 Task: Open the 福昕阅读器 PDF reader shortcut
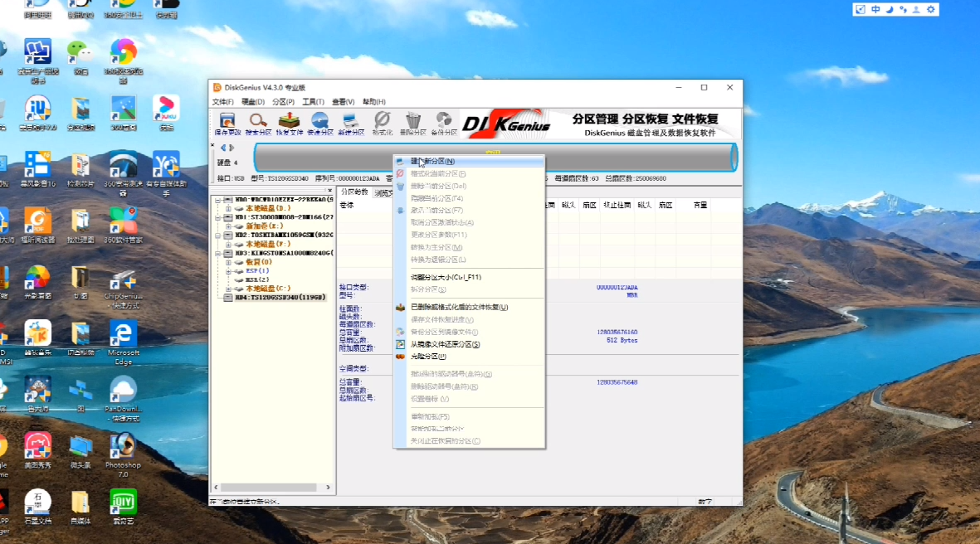pos(37,225)
